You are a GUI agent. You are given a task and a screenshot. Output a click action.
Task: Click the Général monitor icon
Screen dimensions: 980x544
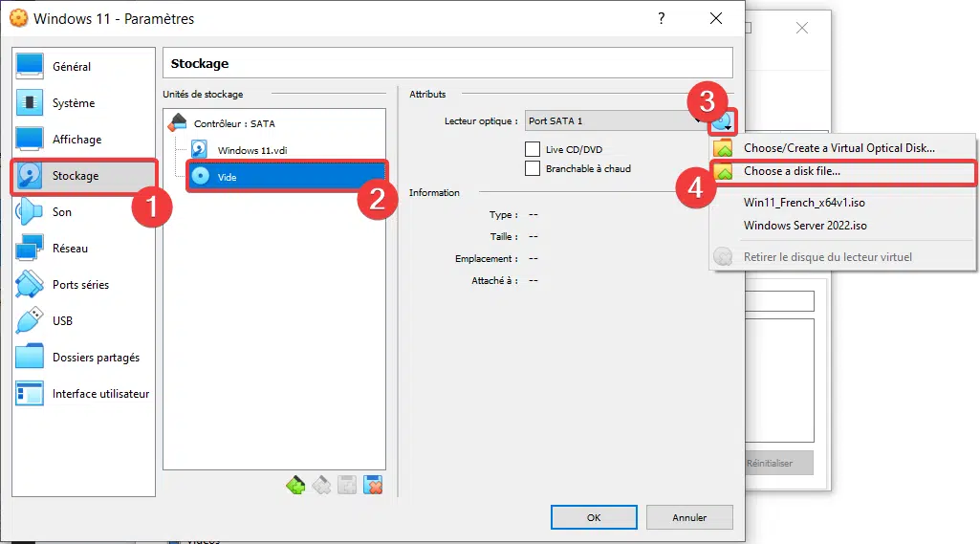30,66
